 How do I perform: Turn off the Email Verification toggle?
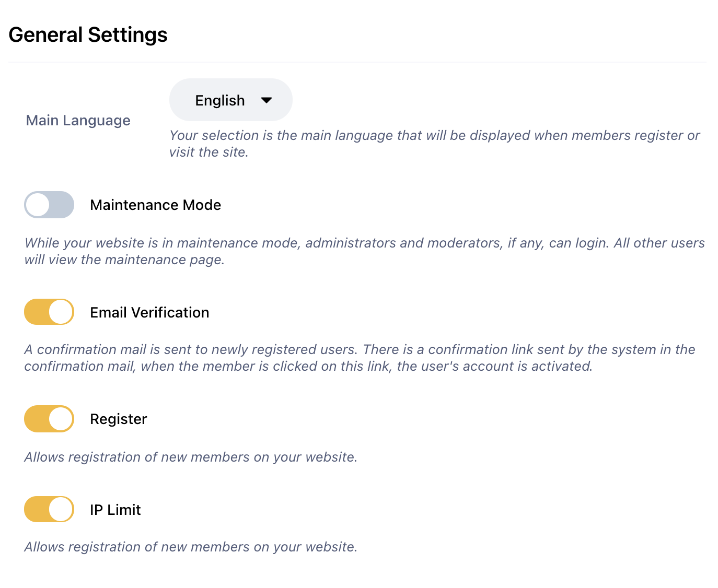point(49,312)
